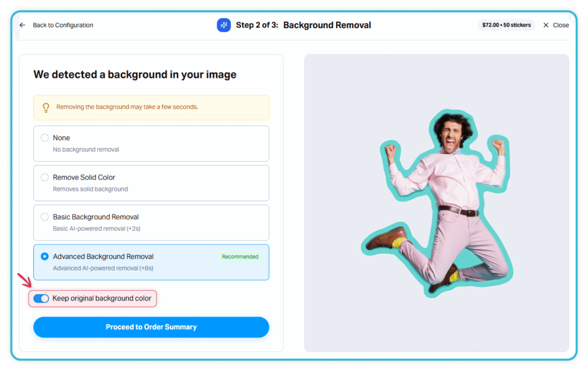This screenshot has width=588, height=371.
Task: Click the back arrow icon
Action: 23,25
